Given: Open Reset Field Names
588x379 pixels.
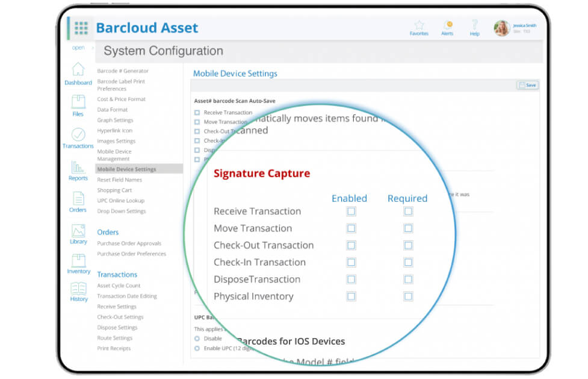Looking at the screenshot, I should [119, 180].
